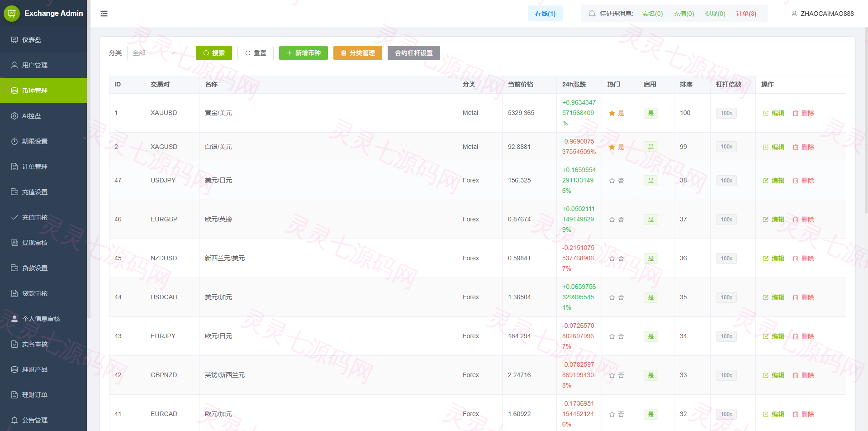Open 提现审核 sidebar item
The image size is (868, 431).
point(43,243)
